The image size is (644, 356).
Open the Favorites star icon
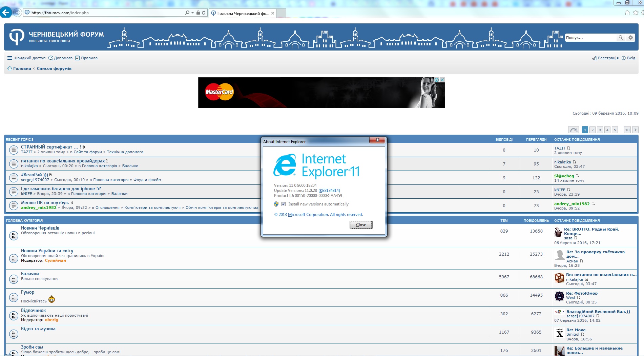(636, 13)
